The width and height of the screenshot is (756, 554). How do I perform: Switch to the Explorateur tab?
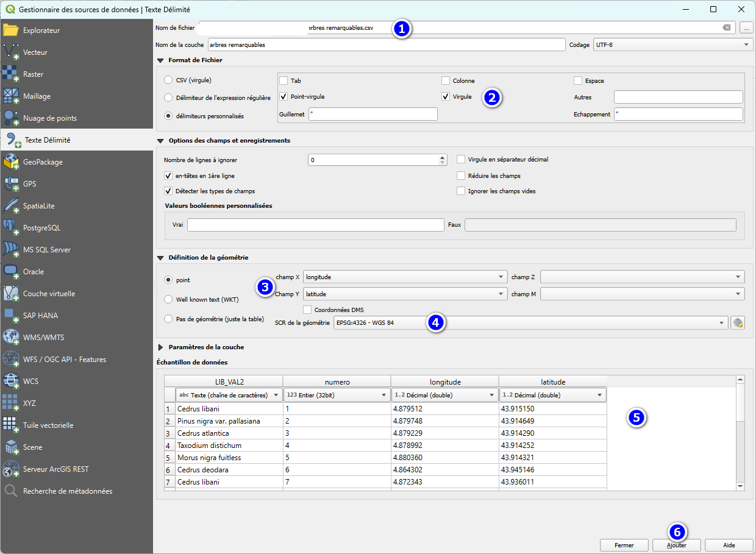click(41, 30)
